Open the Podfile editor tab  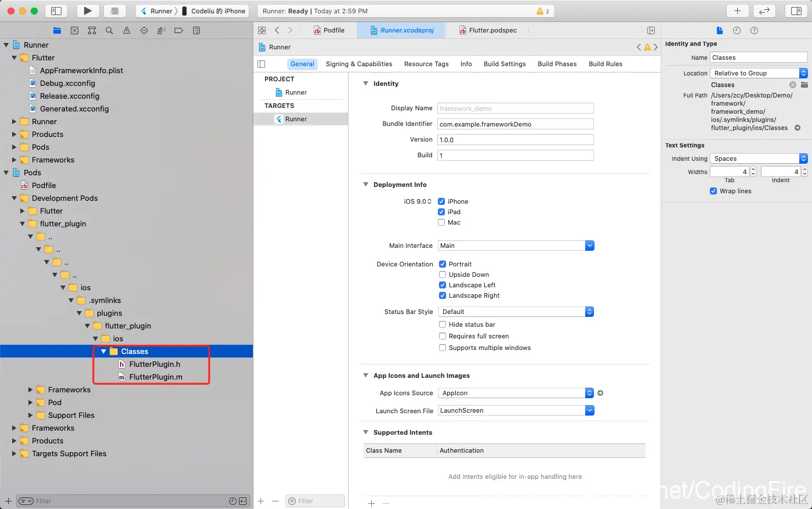coord(329,30)
